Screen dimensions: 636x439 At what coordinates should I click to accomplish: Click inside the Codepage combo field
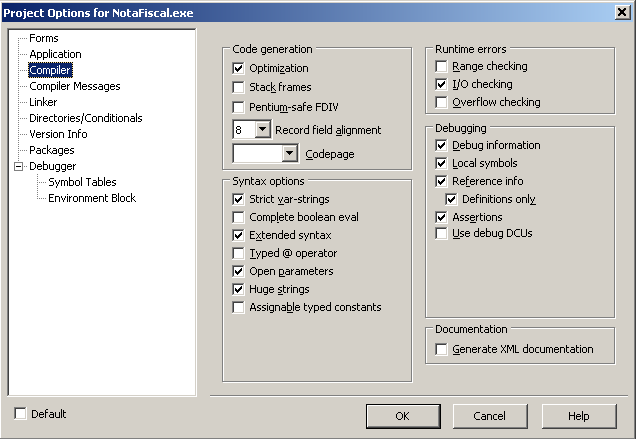pos(258,153)
